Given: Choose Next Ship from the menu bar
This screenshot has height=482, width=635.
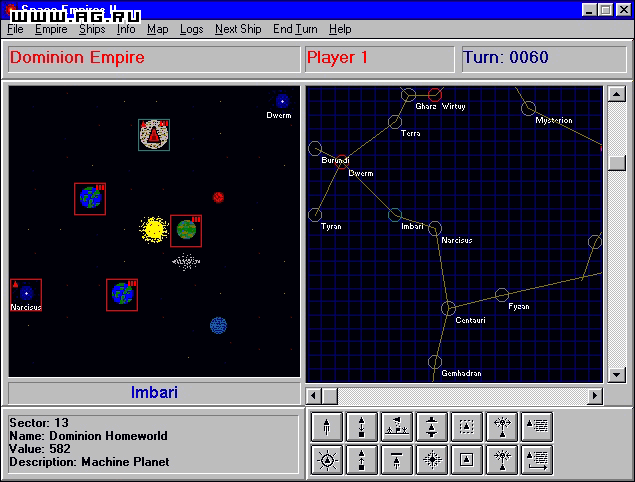Looking at the screenshot, I should pyautogui.click(x=238, y=29).
